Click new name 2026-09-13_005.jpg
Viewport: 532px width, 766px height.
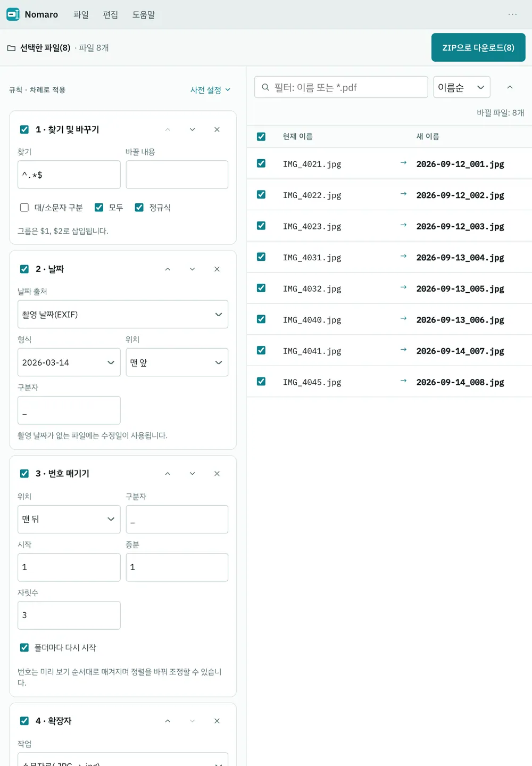(x=460, y=289)
